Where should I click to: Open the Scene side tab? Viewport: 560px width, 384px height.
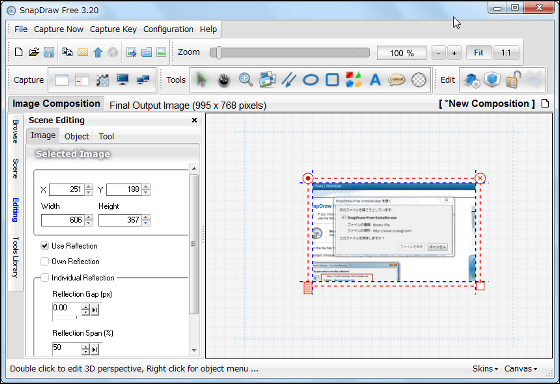(15, 168)
